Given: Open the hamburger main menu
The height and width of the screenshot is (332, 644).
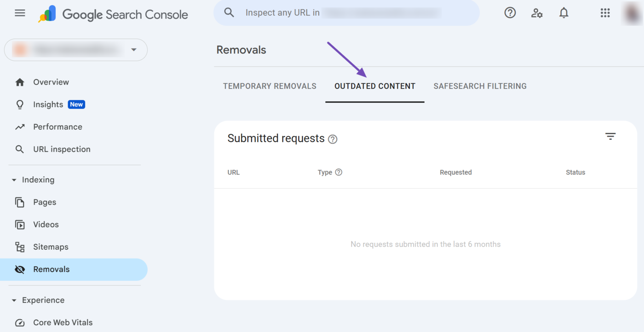Looking at the screenshot, I should coord(20,13).
